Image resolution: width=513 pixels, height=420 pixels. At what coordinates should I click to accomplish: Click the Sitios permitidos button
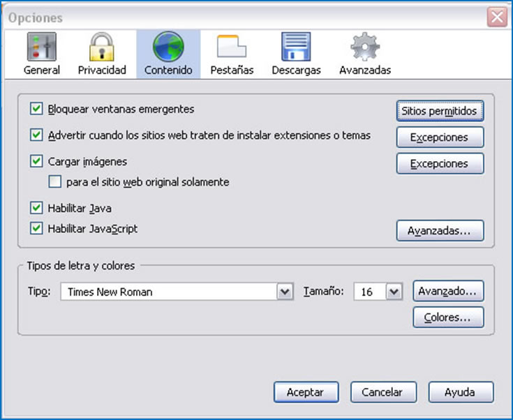(x=439, y=111)
